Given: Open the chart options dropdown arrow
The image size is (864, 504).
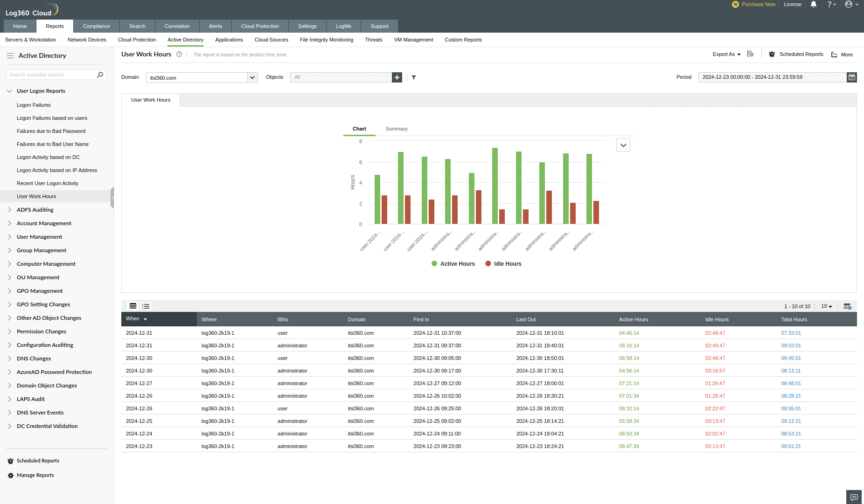Looking at the screenshot, I should [x=623, y=145].
